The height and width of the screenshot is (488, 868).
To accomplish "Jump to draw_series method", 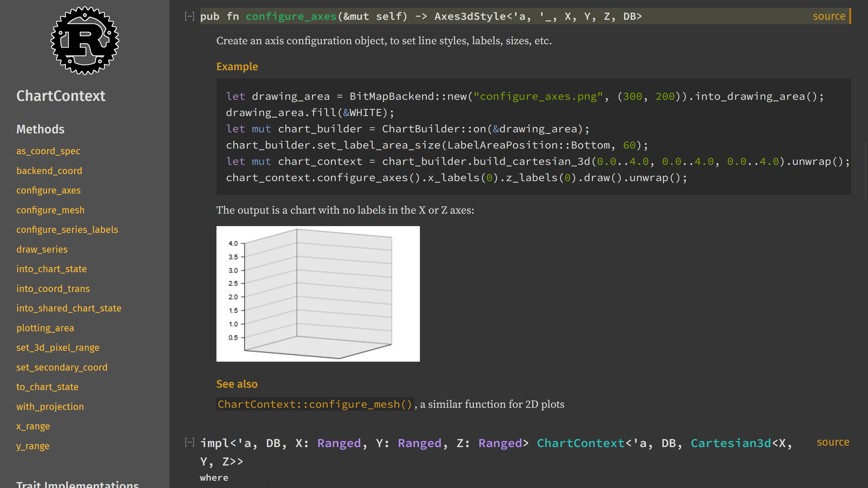I will [x=42, y=249].
